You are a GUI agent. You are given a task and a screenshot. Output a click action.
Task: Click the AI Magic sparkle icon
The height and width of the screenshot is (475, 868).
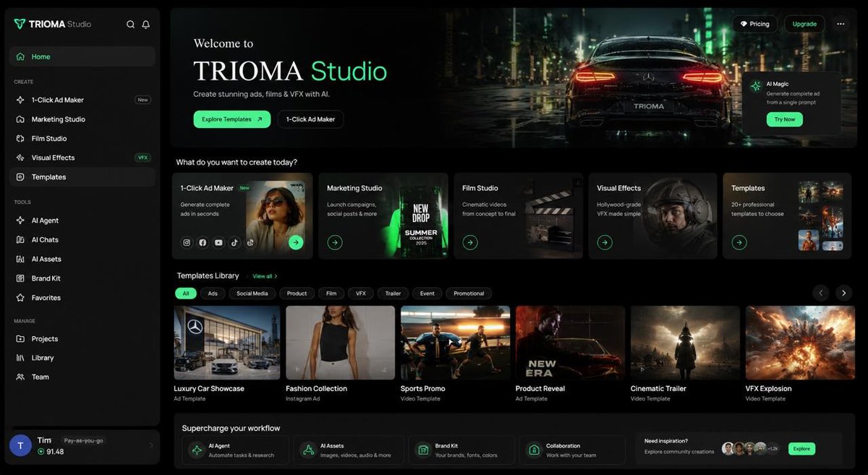pyautogui.click(x=756, y=87)
